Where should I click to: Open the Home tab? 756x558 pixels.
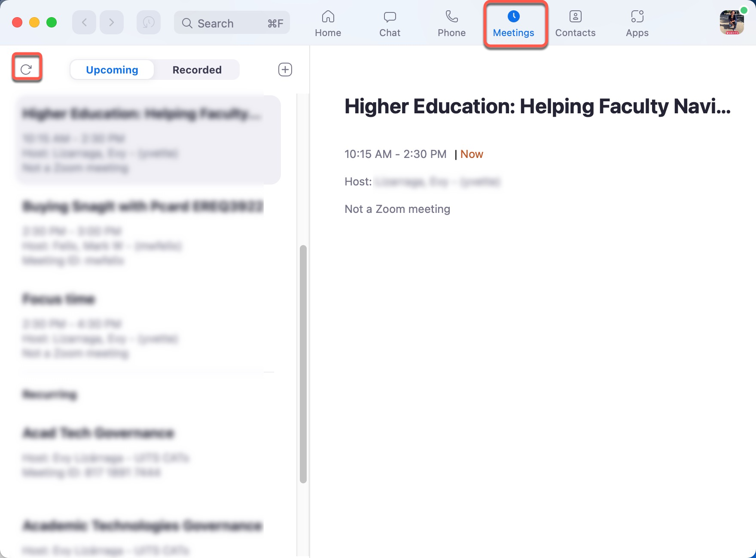pyautogui.click(x=328, y=24)
